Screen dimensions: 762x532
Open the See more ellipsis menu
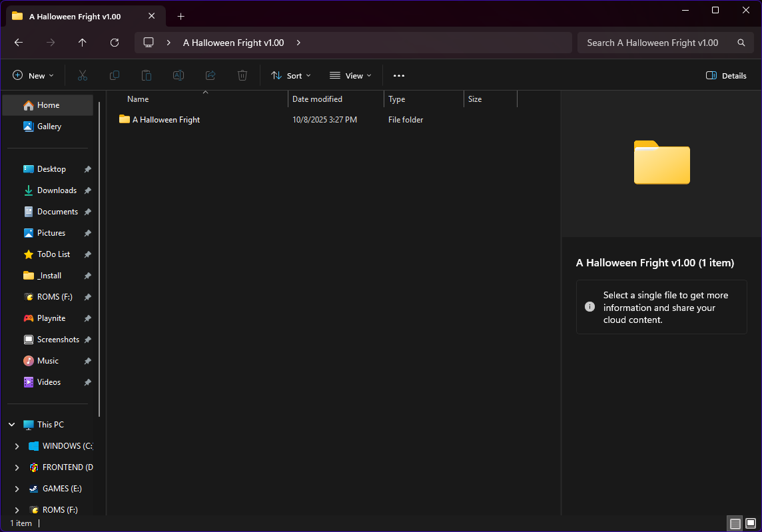[x=399, y=76]
